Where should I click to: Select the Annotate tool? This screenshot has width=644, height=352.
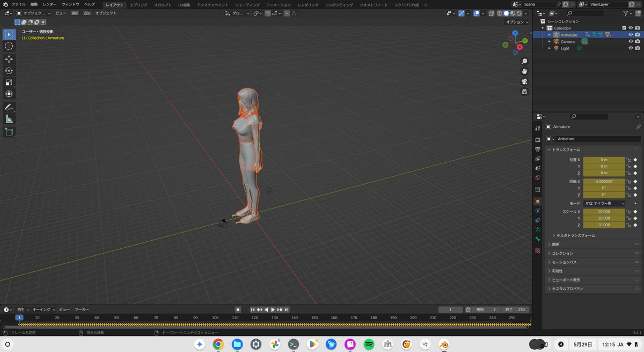(9, 107)
